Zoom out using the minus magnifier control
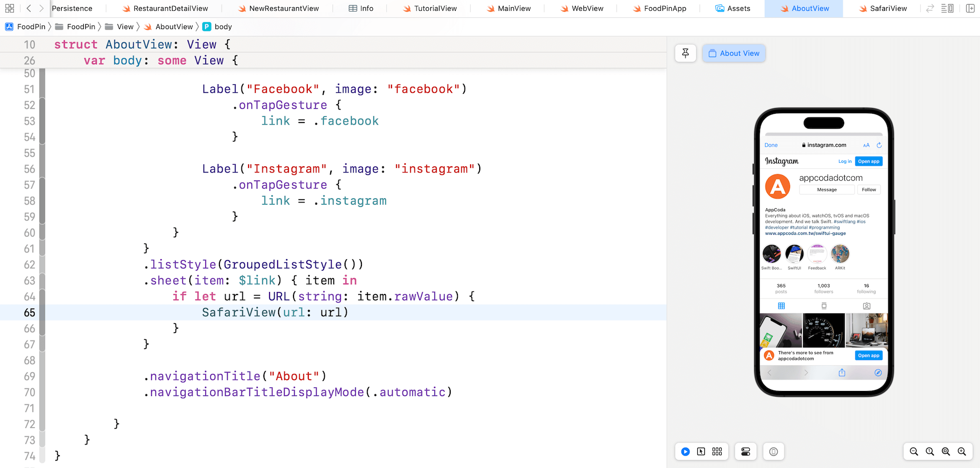This screenshot has height=468, width=980. pyautogui.click(x=914, y=451)
